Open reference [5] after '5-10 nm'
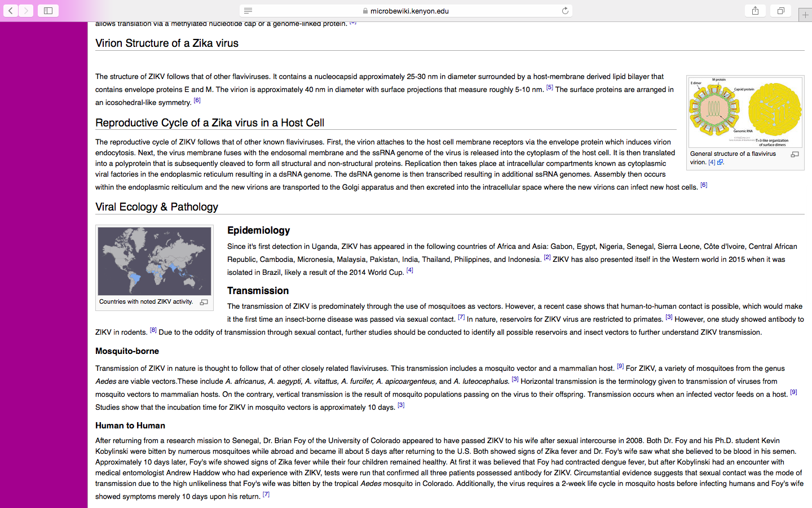The width and height of the screenshot is (812, 508). [550, 87]
